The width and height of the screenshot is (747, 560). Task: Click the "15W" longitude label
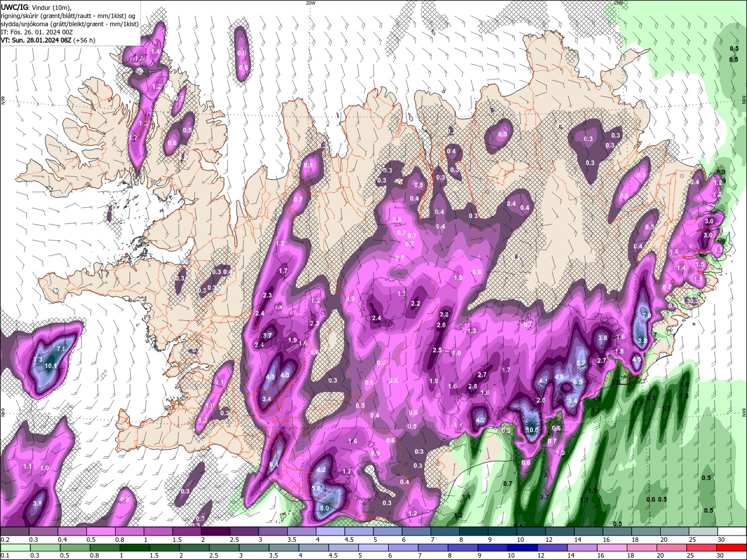618,3
